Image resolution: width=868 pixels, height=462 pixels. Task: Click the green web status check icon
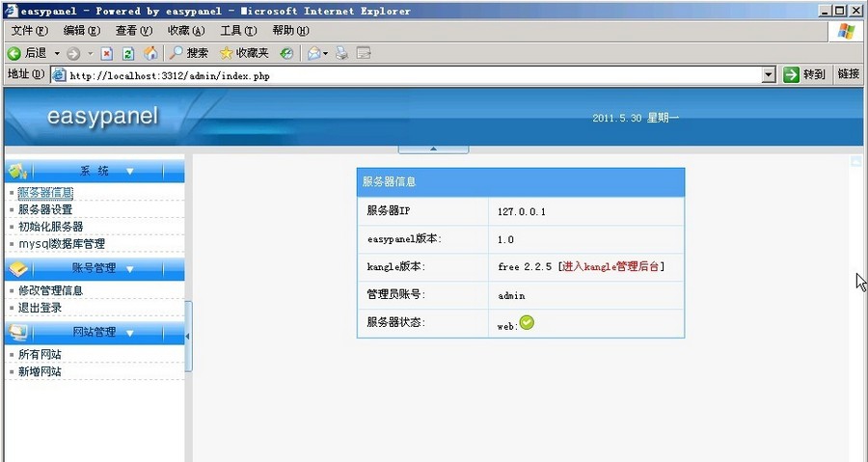[x=527, y=322]
